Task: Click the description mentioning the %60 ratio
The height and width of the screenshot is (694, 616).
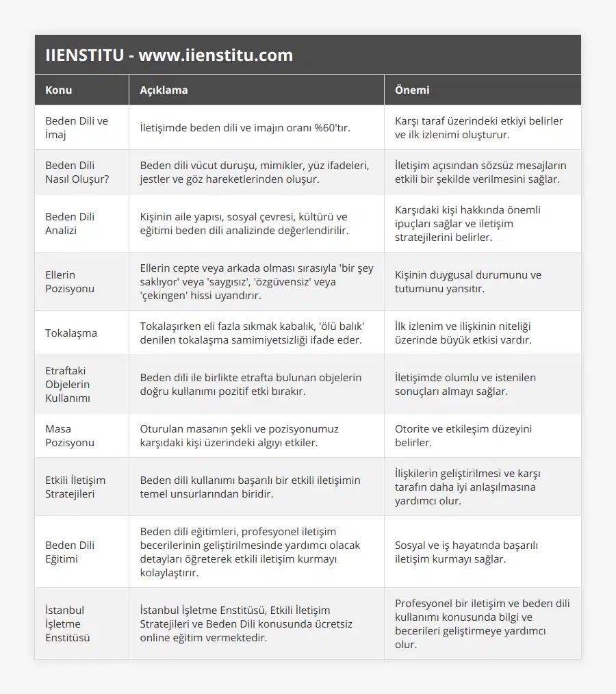Action: click(245, 127)
